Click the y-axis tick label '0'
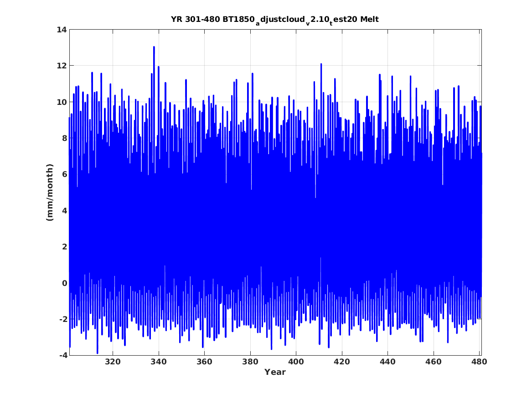The image size is (532, 399). pos(64,283)
